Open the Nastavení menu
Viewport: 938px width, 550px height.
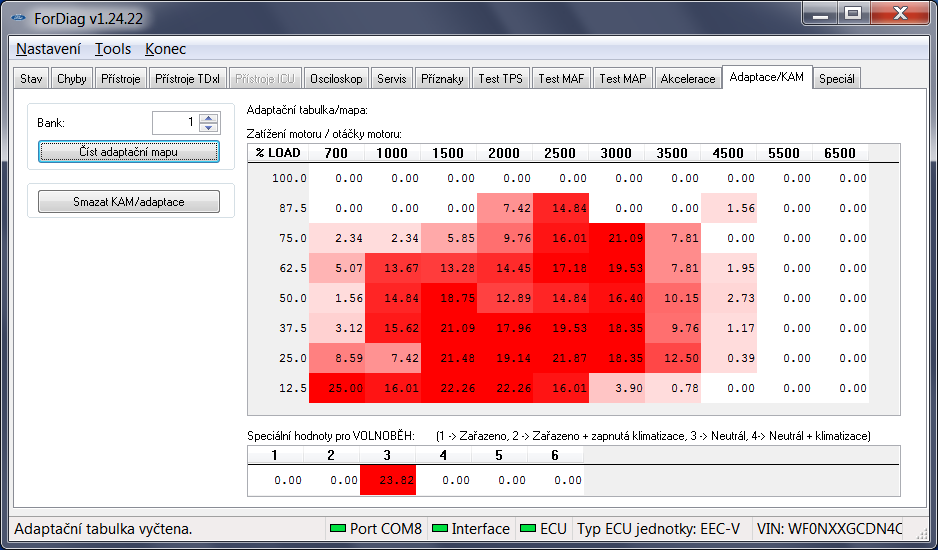[48, 49]
